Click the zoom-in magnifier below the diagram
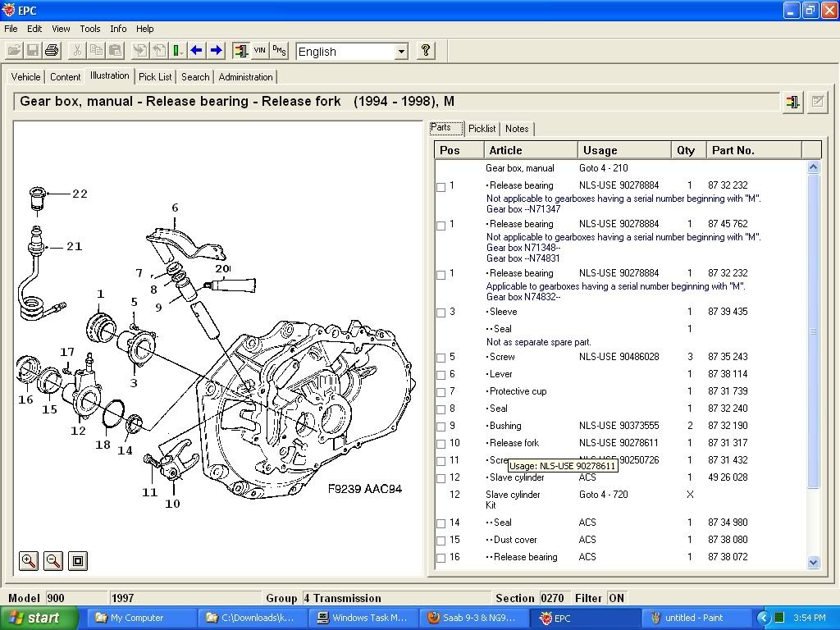Viewport: 840px width, 630px height. point(28,561)
